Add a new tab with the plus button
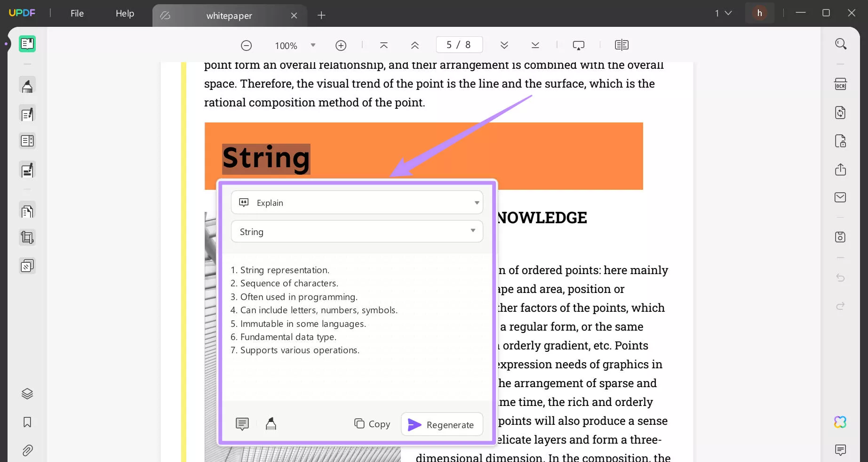 coord(321,16)
